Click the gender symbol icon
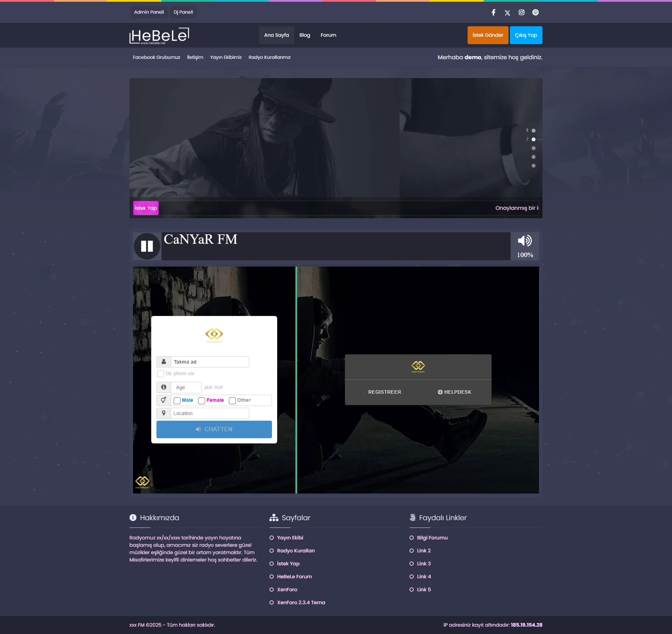The width and height of the screenshot is (672, 634). [164, 400]
